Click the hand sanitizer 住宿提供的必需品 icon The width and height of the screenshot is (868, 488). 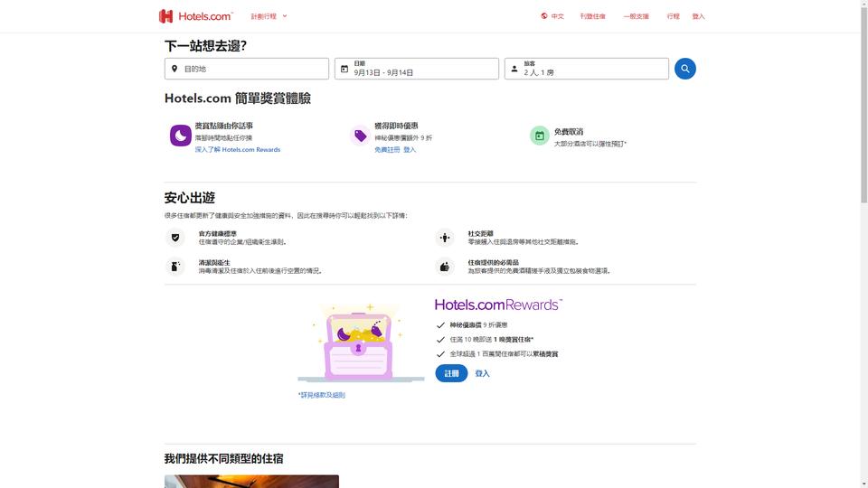coord(445,267)
